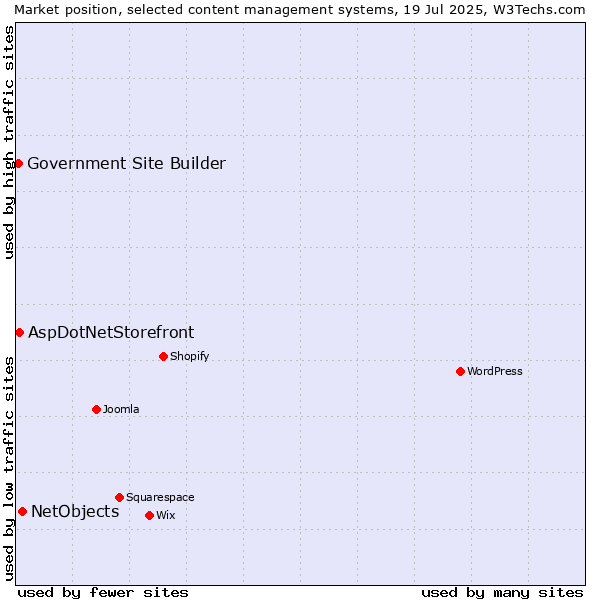Click 'used by high traffic sites' axis label
Image resolution: width=600 pixels, height=600 pixels.
(8, 142)
